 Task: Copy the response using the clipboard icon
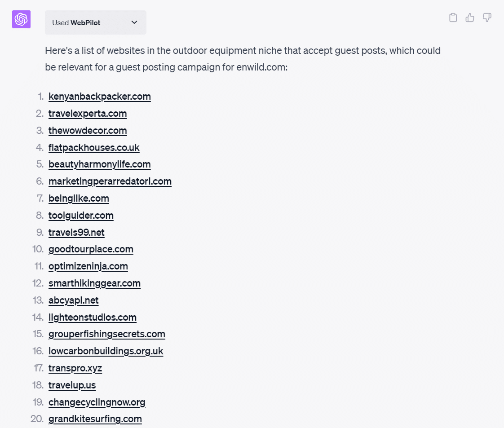(x=453, y=17)
